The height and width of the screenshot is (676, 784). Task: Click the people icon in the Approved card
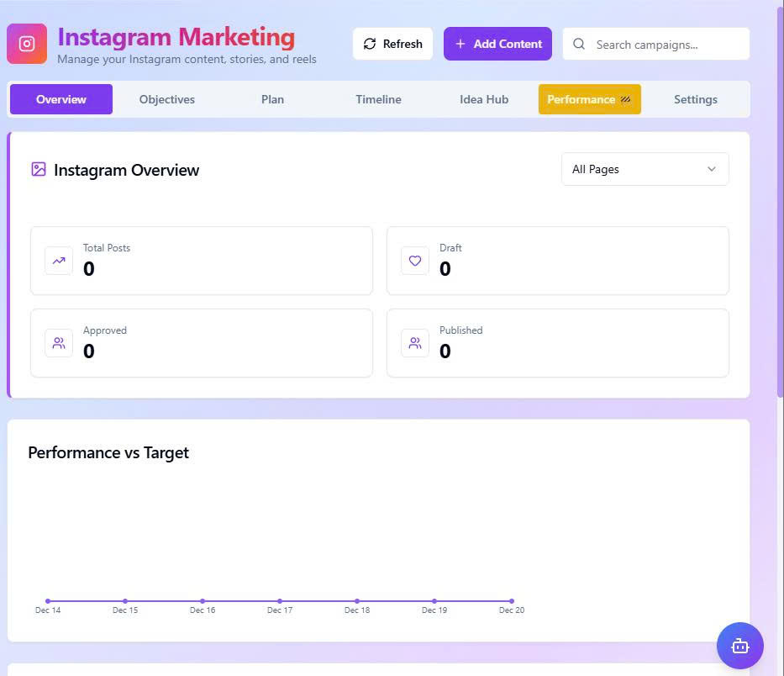59,343
